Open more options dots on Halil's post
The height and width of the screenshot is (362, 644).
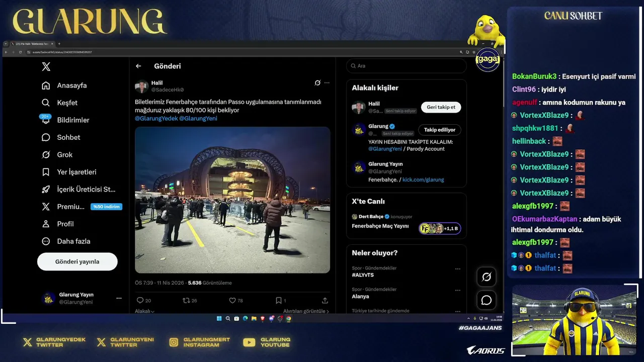(x=327, y=83)
